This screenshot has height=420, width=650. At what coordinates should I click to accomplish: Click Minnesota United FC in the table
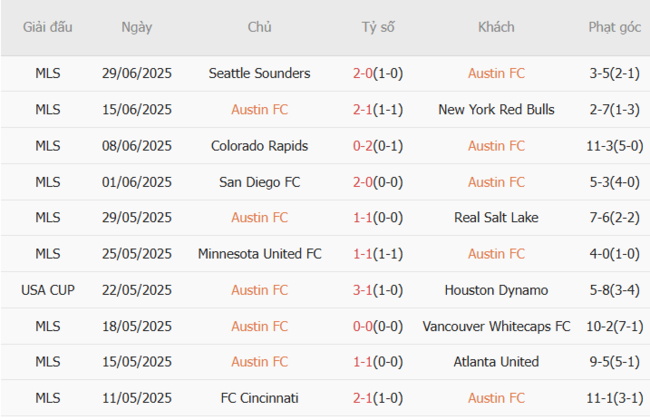tap(259, 254)
